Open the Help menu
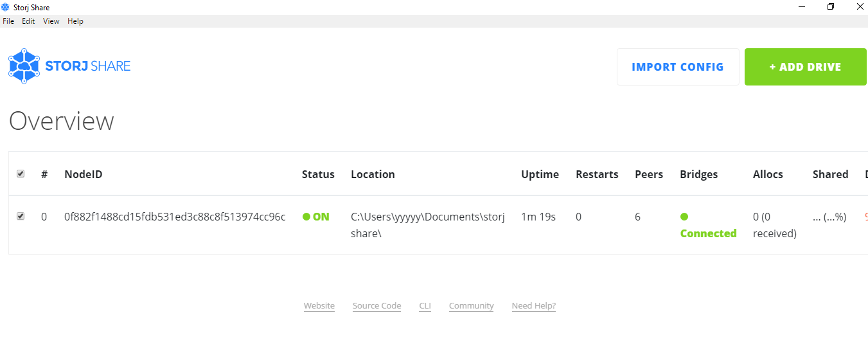Image resolution: width=868 pixels, height=342 pixels. [x=75, y=21]
